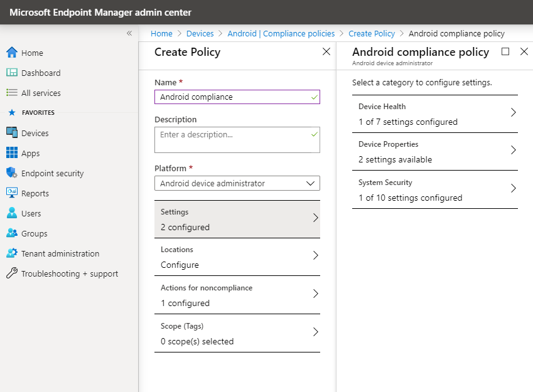The width and height of the screenshot is (533, 392).
Task: Click the Tenant administration gear icon
Action: click(12, 253)
